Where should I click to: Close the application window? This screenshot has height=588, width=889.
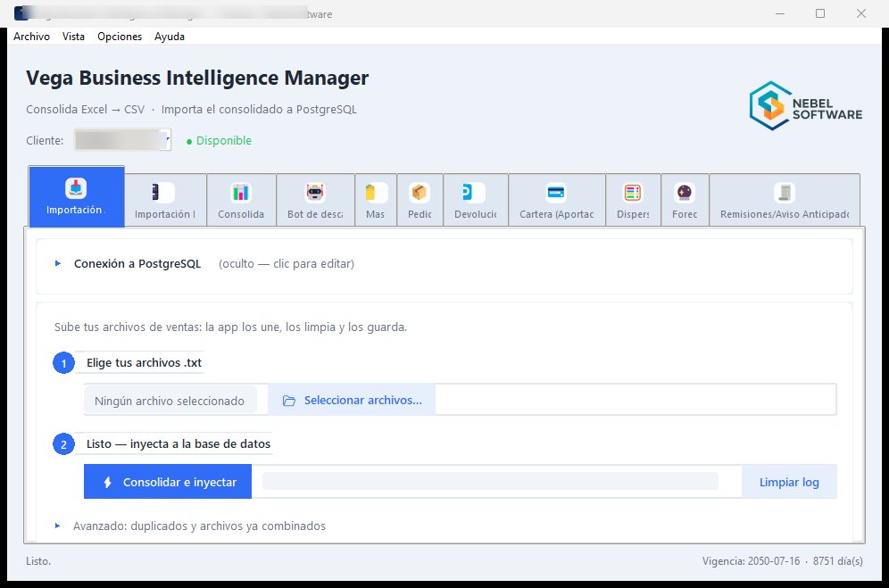861,13
